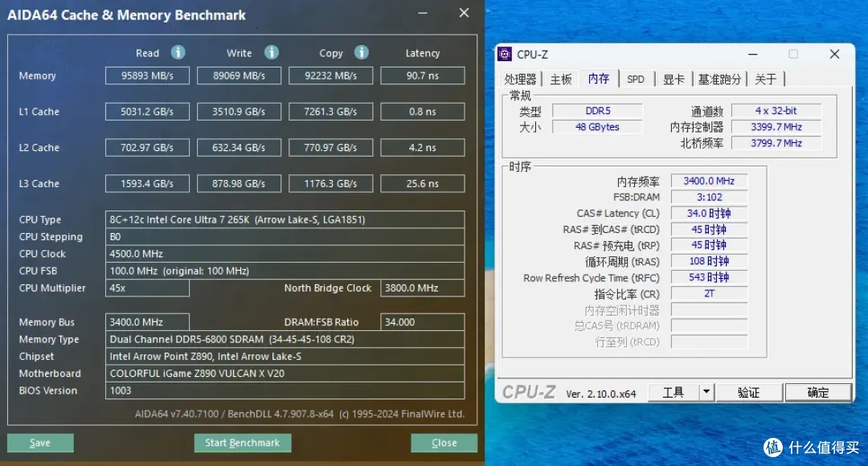
Task: Click the BIOS Version field 1003
Action: [x=285, y=390]
